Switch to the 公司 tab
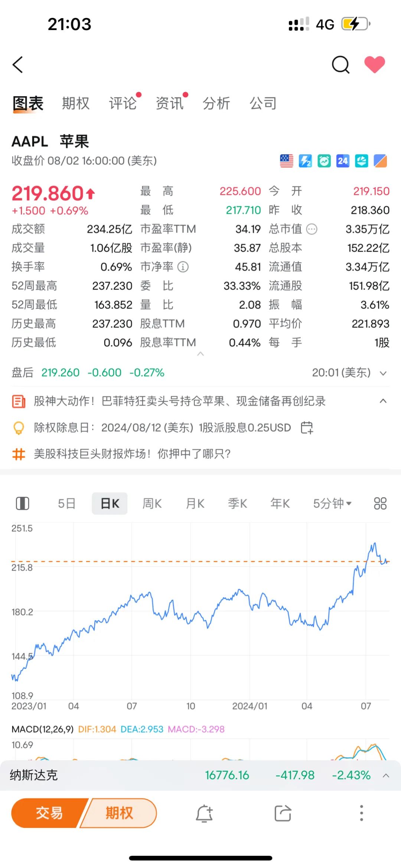 (x=263, y=103)
